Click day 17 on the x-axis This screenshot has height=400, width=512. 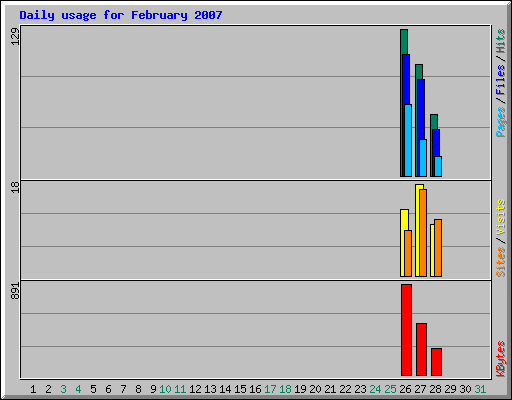click(270, 389)
